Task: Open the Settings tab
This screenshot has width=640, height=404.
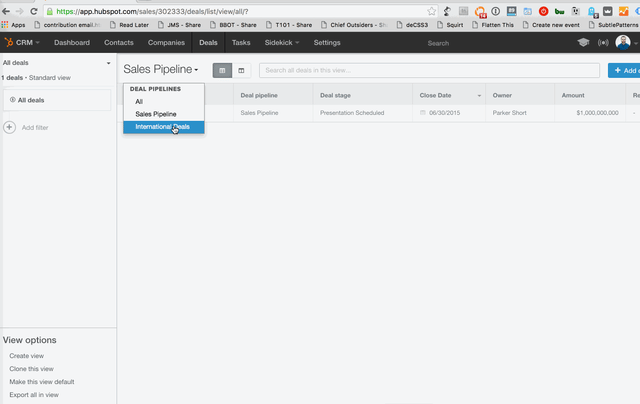Action: (327, 42)
